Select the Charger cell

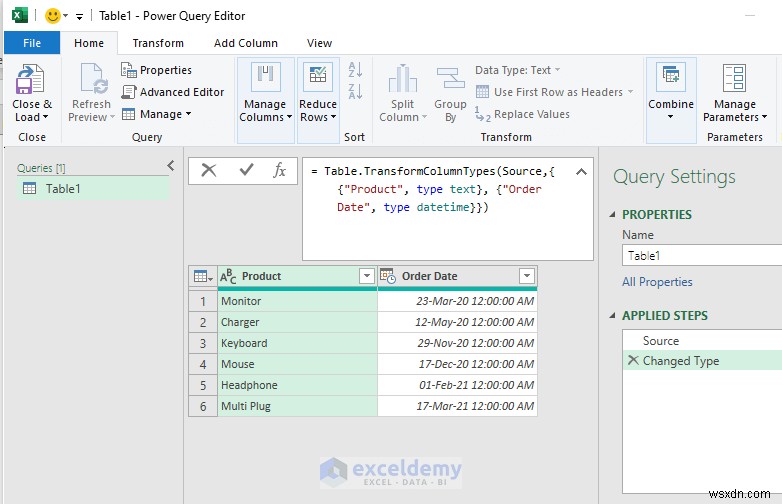click(x=297, y=322)
